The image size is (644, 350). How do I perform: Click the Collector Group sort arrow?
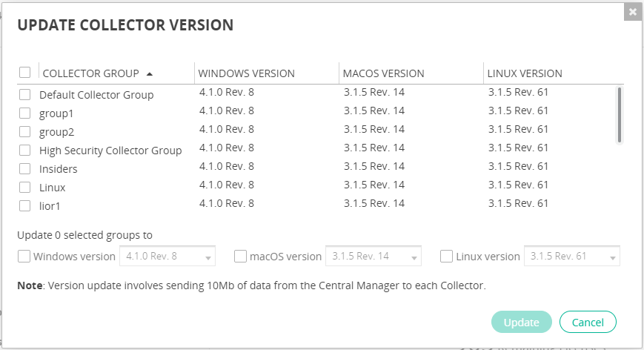[x=150, y=73]
